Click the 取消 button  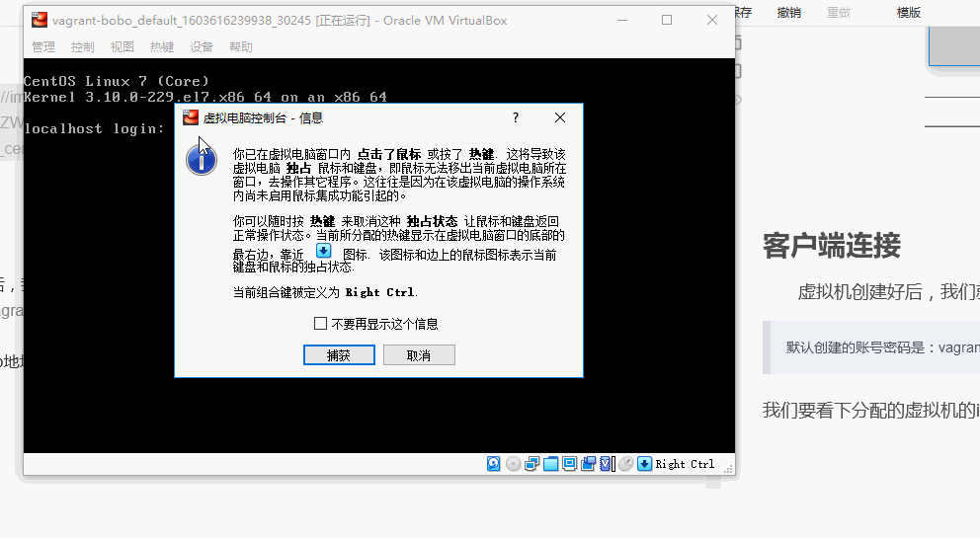(x=419, y=355)
